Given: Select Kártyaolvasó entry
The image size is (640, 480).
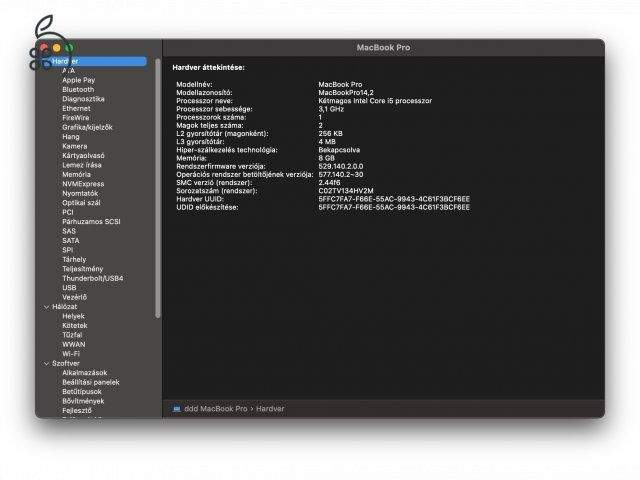Looking at the screenshot, I should (83, 155).
